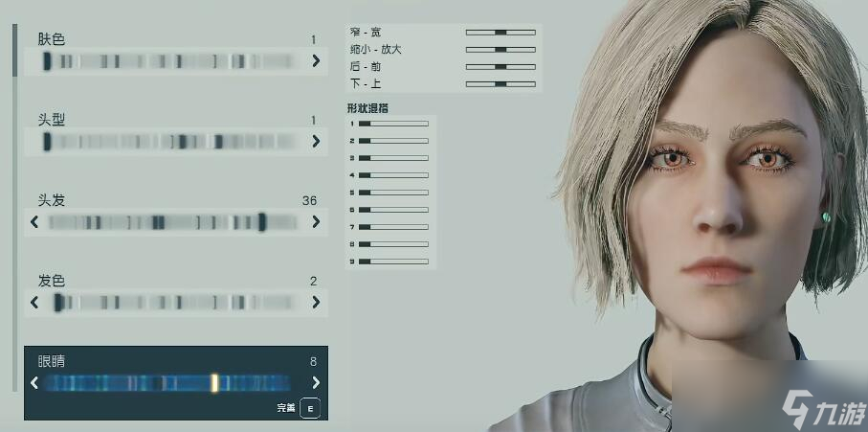This screenshot has width=868, height=432.
Task: Click the 眼睛 eye color strip
Action: (x=167, y=383)
